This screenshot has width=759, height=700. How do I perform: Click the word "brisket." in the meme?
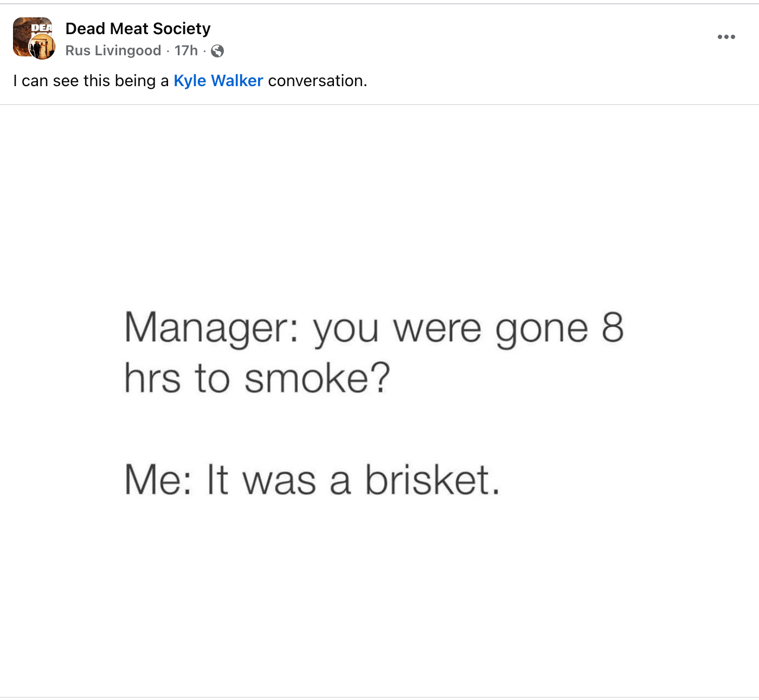432,480
